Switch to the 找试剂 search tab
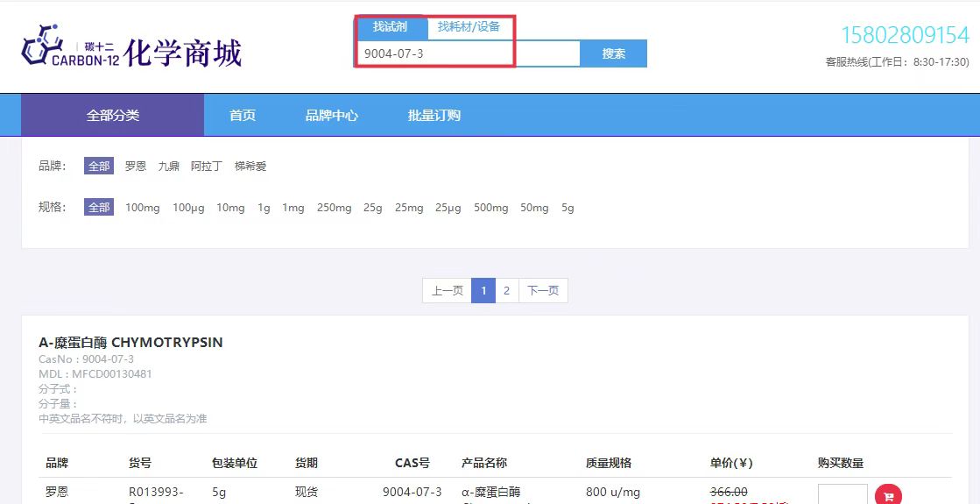This screenshot has width=980, height=504. click(391, 26)
